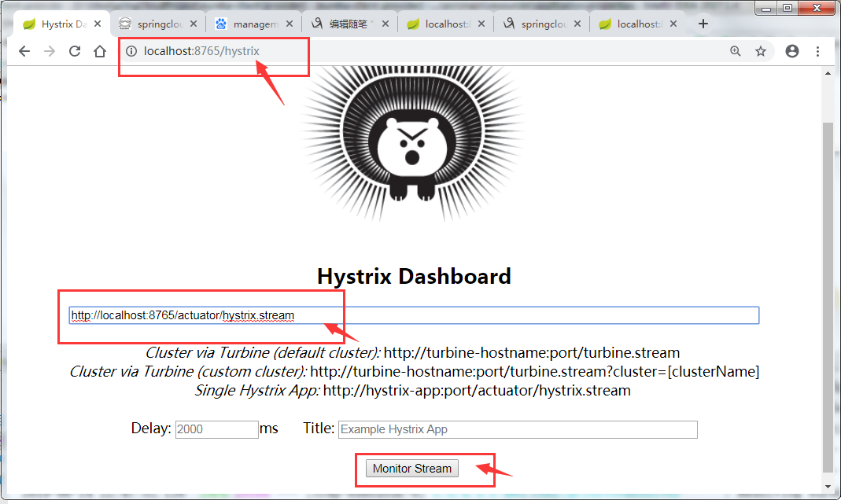
Task: Click the browser forward arrow
Action: click(x=50, y=51)
